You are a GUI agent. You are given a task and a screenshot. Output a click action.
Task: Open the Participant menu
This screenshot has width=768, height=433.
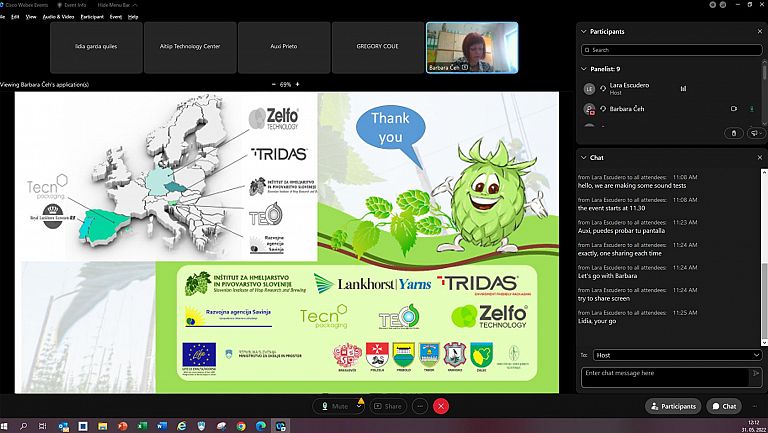click(92, 17)
